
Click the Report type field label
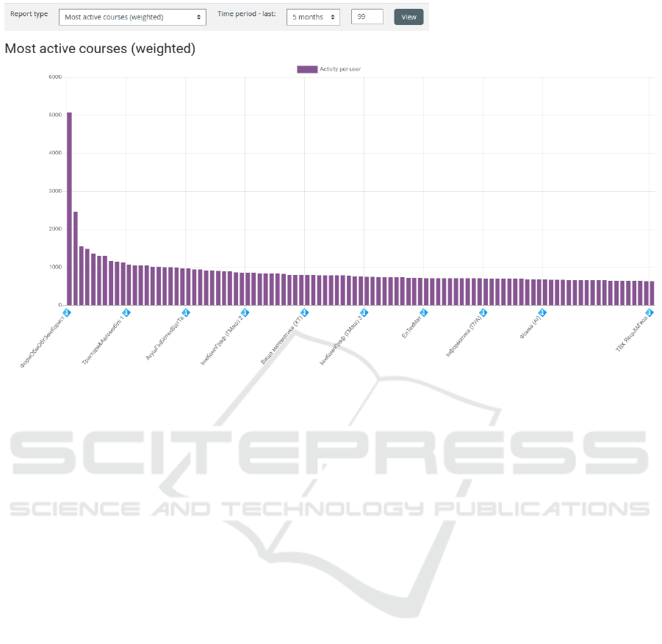tap(29, 15)
